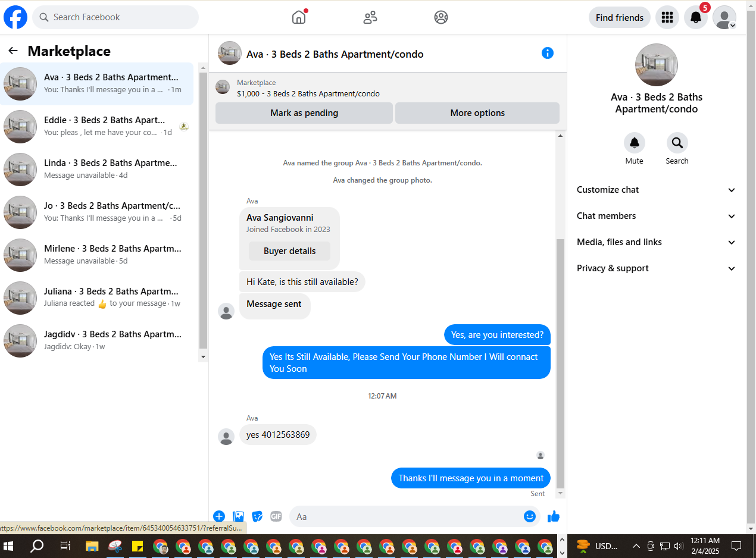Open Buyer details for Ava Sangiovanni
Image resolution: width=756 pixels, height=558 pixels.
click(289, 251)
